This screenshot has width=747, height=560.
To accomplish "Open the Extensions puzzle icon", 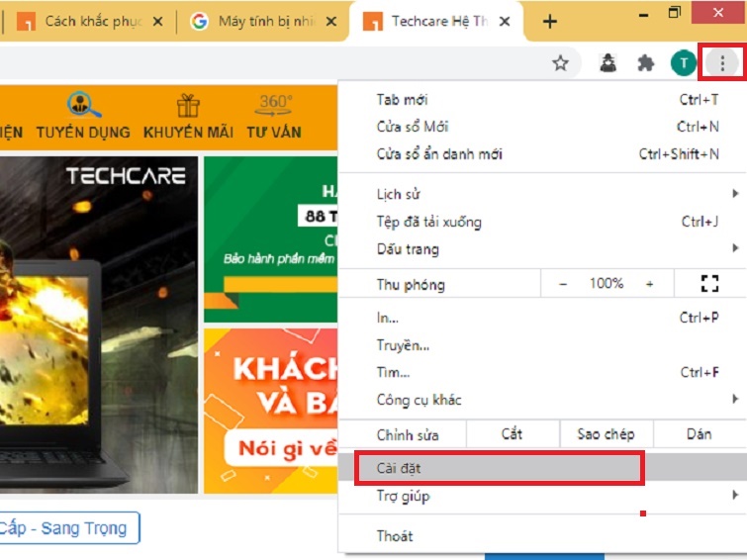I will (x=646, y=64).
